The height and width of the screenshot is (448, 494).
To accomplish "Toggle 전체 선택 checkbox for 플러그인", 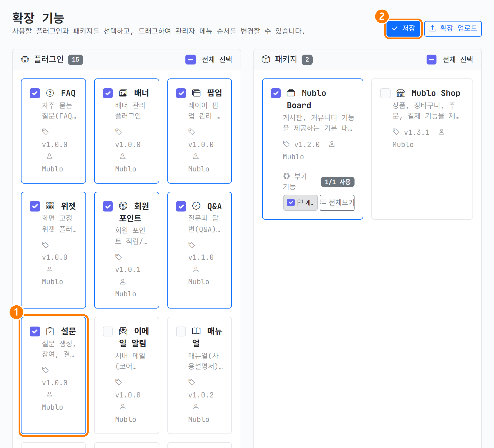I will tap(191, 60).
